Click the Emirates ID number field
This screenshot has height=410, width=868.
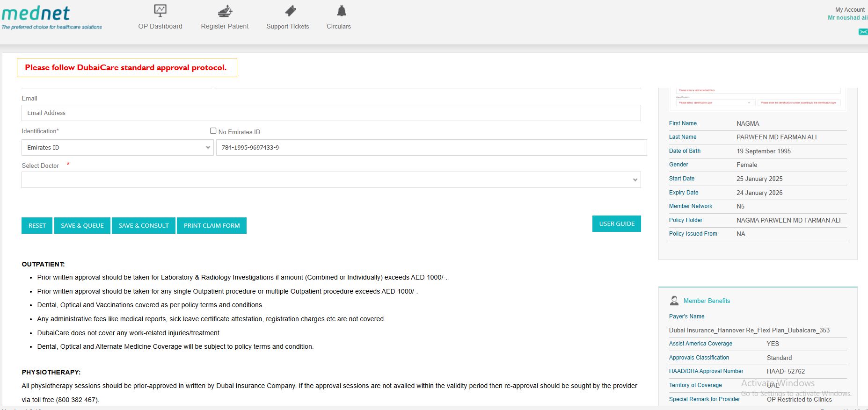tap(431, 148)
